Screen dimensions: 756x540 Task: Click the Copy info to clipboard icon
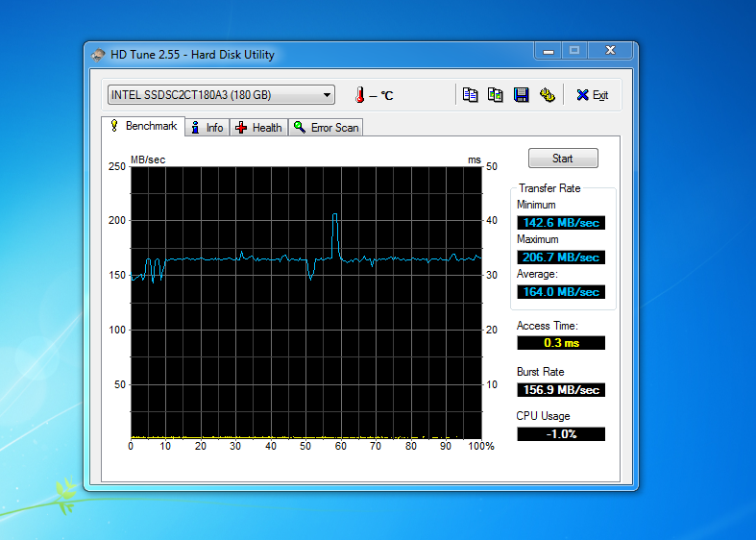pyautogui.click(x=470, y=94)
